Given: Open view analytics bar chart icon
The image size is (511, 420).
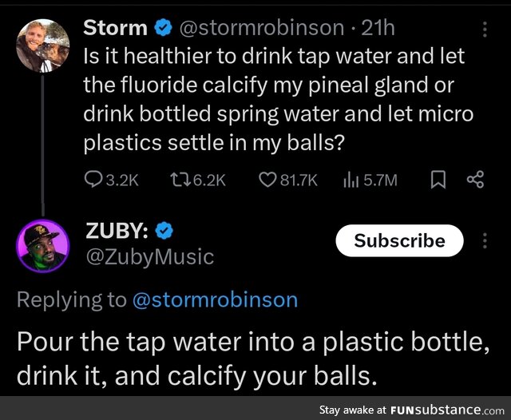Looking at the screenshot, I should pos(349,180).
